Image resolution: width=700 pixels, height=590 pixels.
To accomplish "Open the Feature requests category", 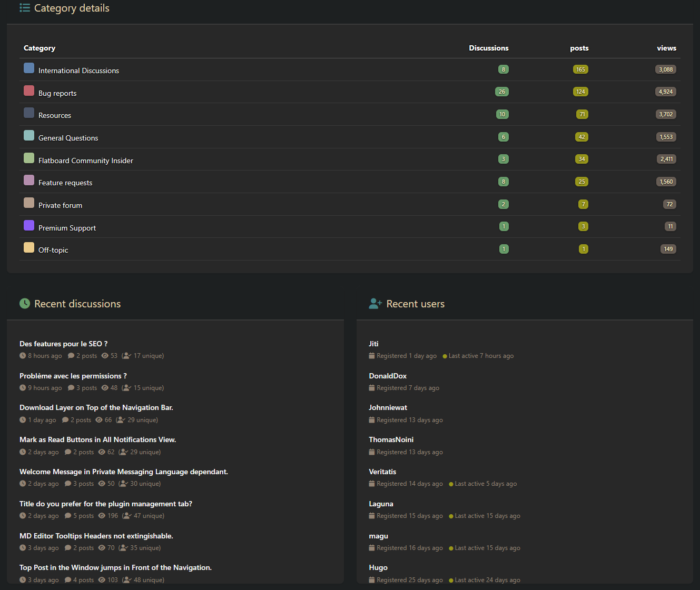I will (x=65, y=183).
